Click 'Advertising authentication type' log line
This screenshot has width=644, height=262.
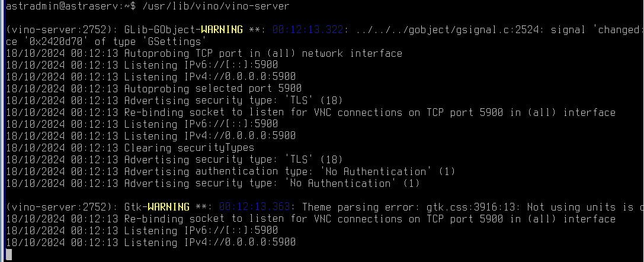[x=231, y=172]
